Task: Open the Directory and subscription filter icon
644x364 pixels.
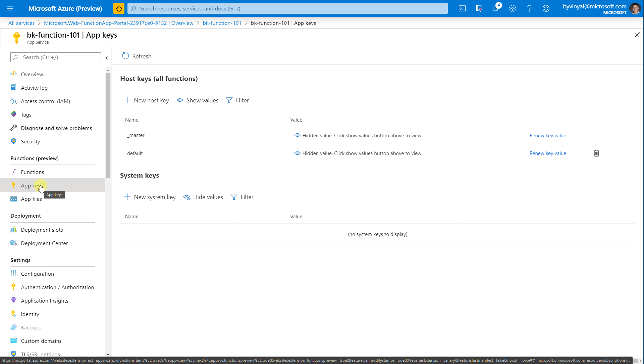Action: point(479,8)
